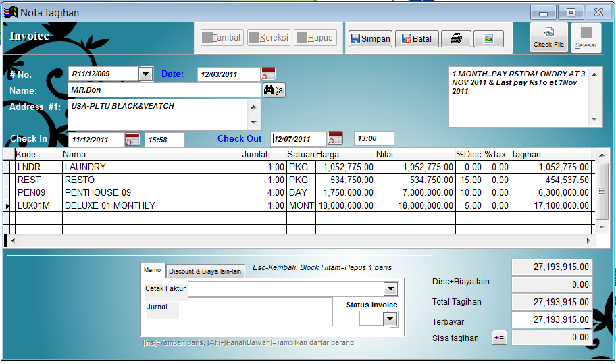
Task: Expand the invoice number dropdown
Action: 145,74
